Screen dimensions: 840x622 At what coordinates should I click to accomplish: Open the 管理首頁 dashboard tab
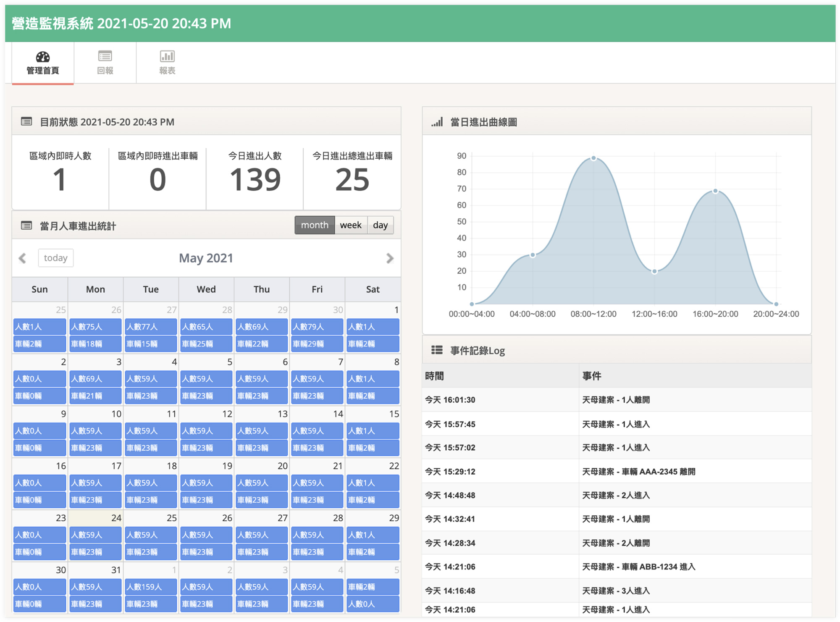click(x=43, y=63)
